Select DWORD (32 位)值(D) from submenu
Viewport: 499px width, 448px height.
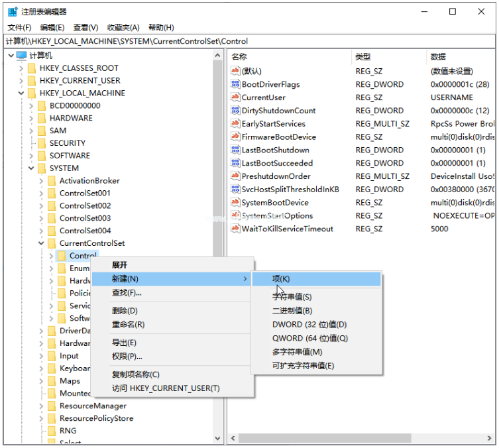coord(309,325)
